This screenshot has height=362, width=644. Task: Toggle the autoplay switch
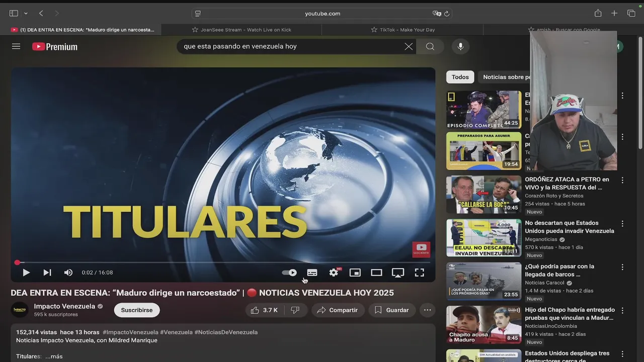289,273
